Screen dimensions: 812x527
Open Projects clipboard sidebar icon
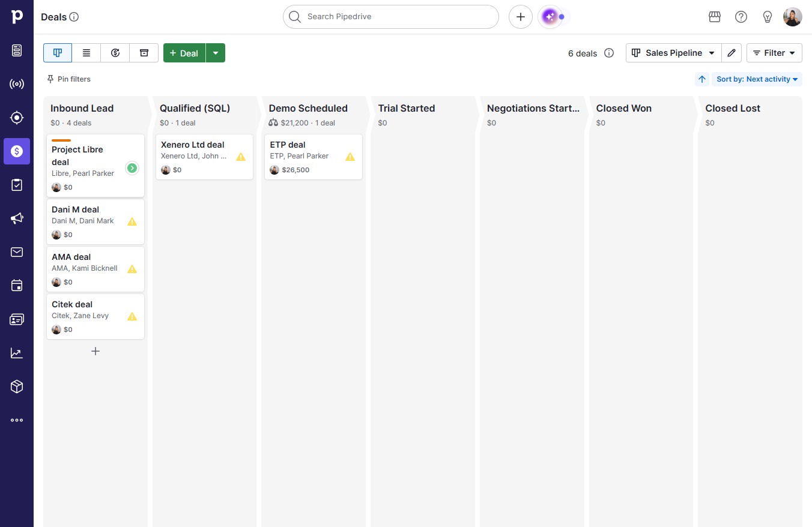tap(17, 185)
